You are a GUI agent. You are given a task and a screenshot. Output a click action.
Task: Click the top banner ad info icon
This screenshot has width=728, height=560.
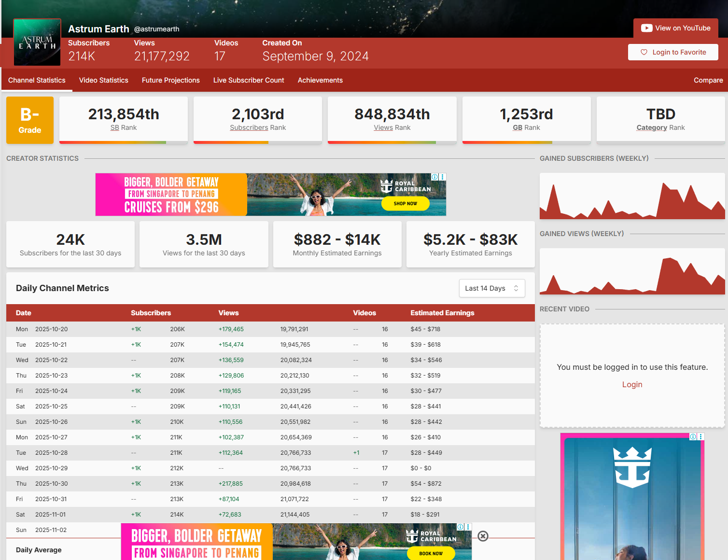coord(434,177)
